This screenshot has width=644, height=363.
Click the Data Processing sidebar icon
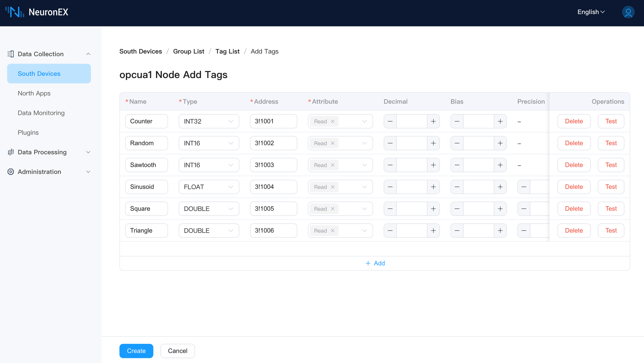point(11,152)
